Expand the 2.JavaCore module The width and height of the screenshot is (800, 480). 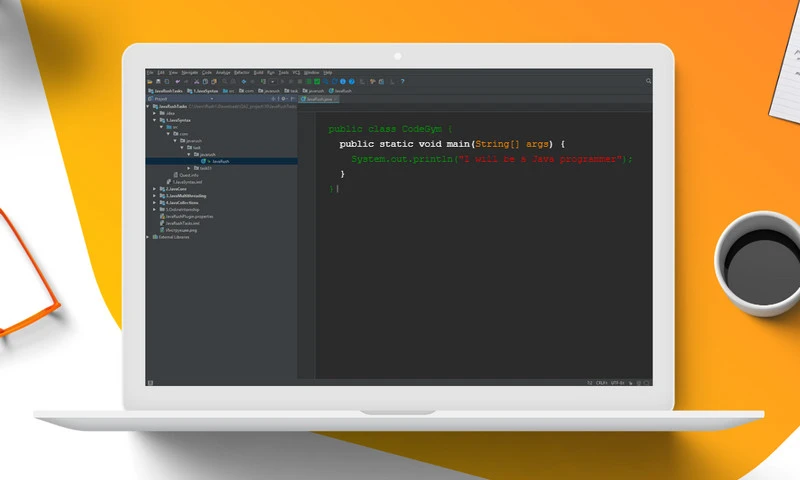[x=155, y=189]
